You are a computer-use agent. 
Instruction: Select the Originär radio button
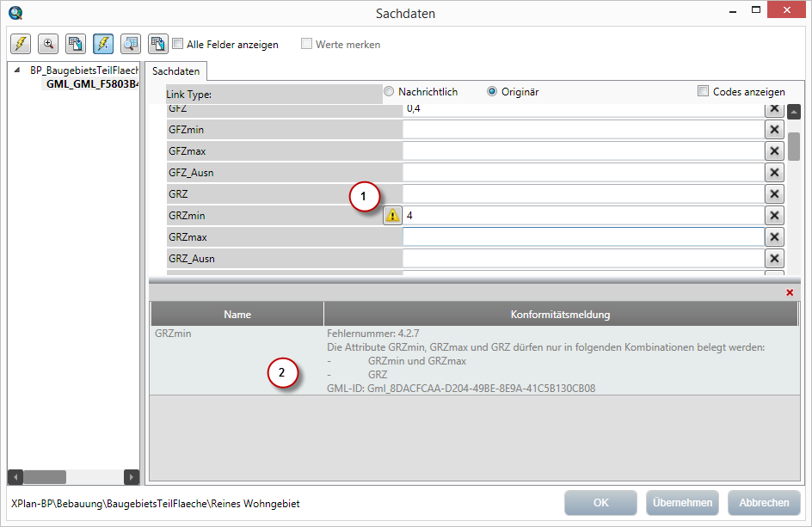coord(492,91)
